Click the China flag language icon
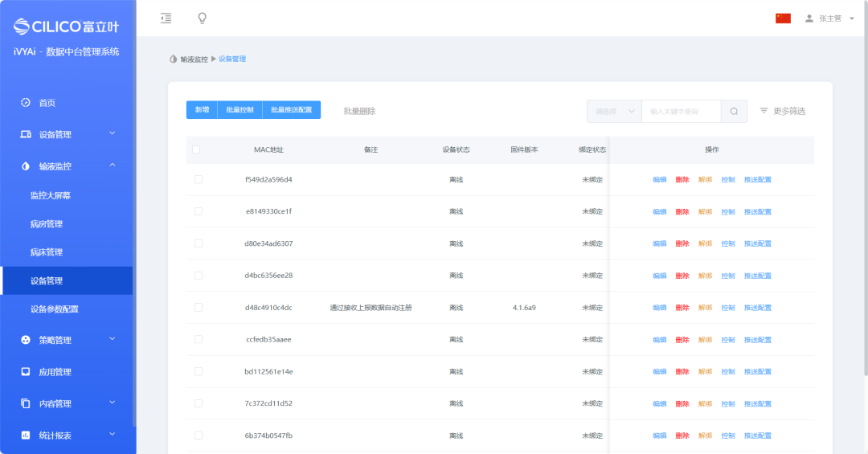 coord(783,18)
